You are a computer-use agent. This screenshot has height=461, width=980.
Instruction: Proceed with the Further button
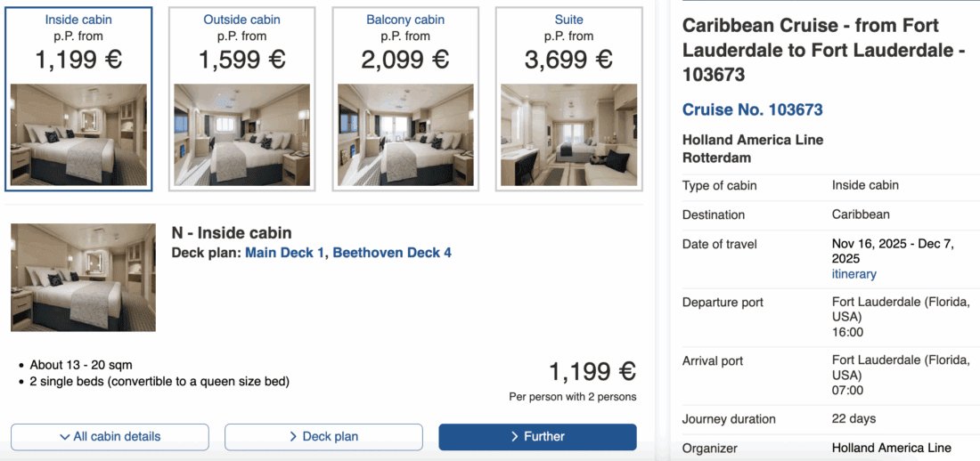point(537,437)
